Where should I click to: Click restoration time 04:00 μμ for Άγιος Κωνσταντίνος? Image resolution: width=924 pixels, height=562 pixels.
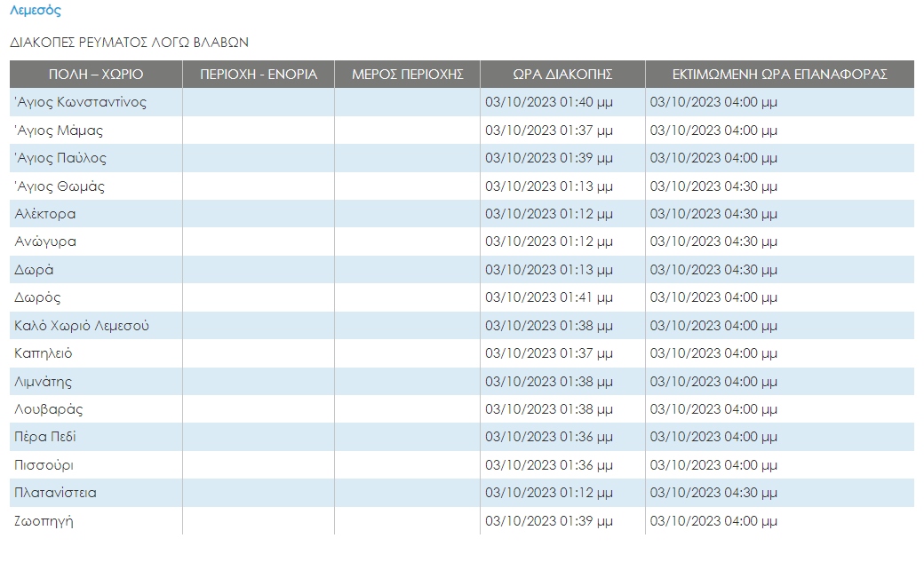pos(713,102)
